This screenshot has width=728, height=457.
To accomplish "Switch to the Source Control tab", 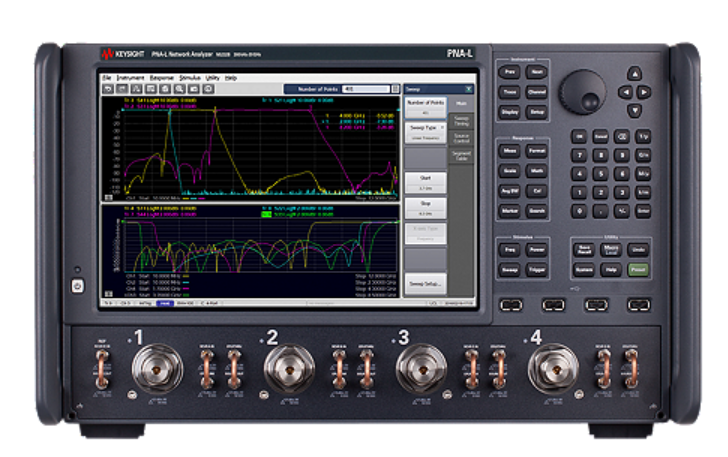I will coord(462,138).
